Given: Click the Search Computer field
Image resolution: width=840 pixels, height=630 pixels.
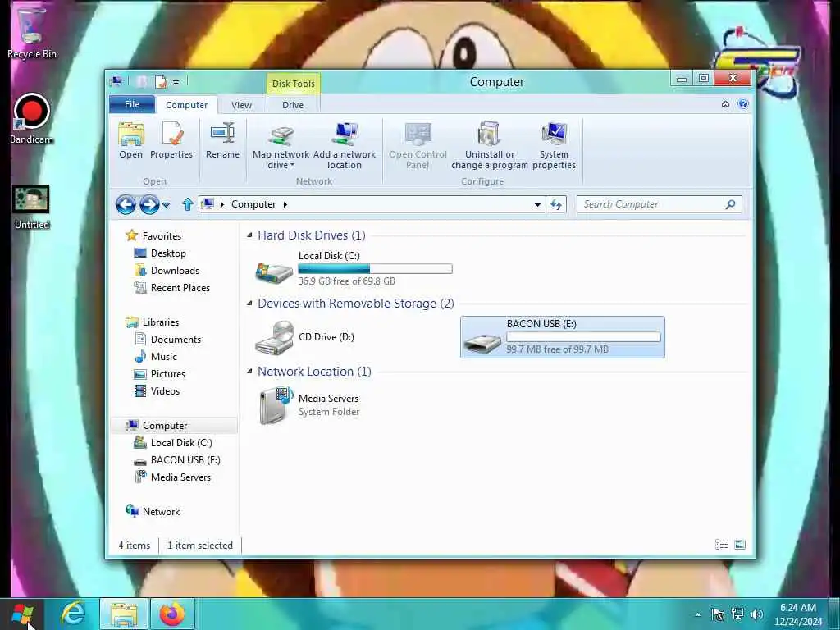Looking at the screenshot, I should 659,204.
